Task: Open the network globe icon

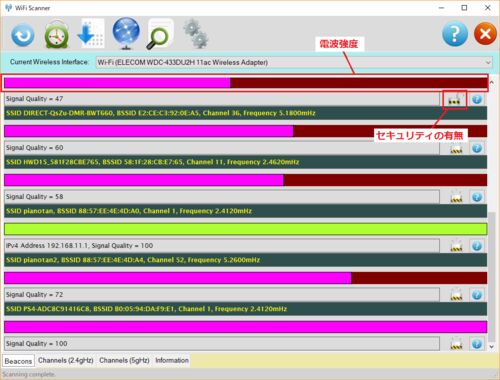Action: coord(126,33)
